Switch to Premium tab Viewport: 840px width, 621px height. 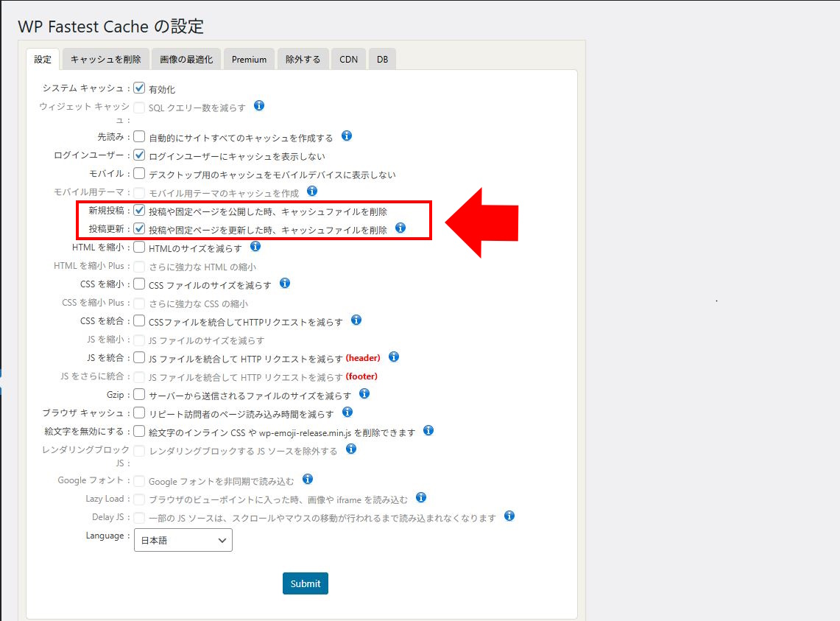pos(249,59)
